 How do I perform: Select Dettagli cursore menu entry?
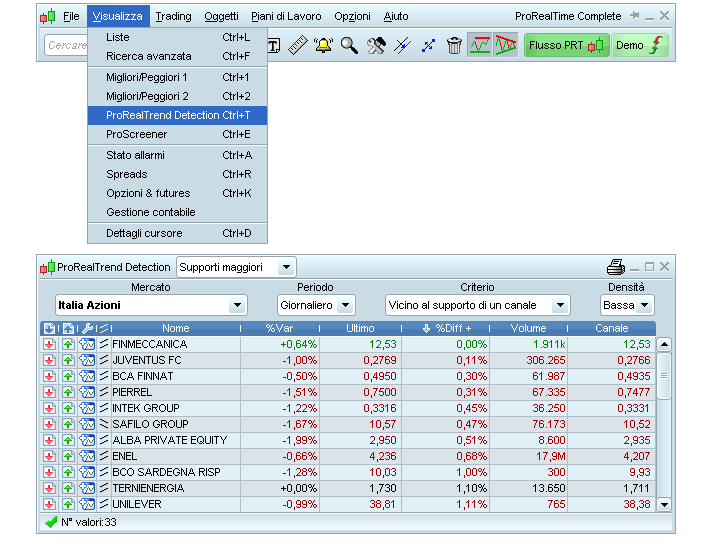tap(178, 233)
